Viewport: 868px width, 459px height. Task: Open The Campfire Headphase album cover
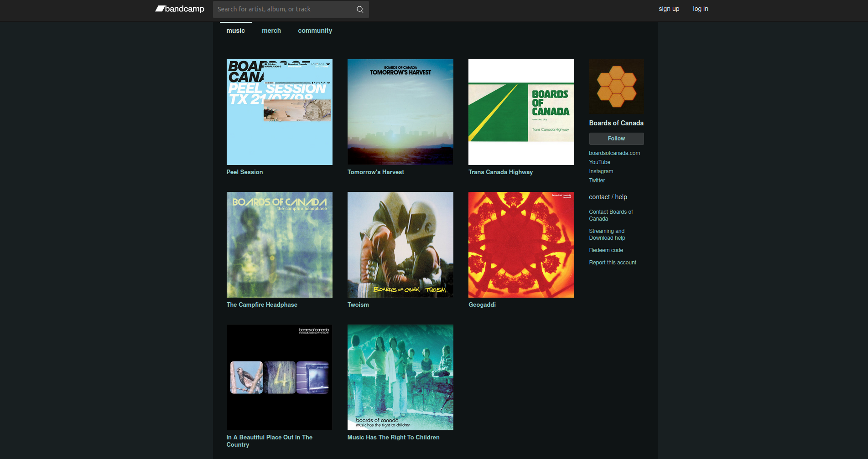tap(280, 245)
